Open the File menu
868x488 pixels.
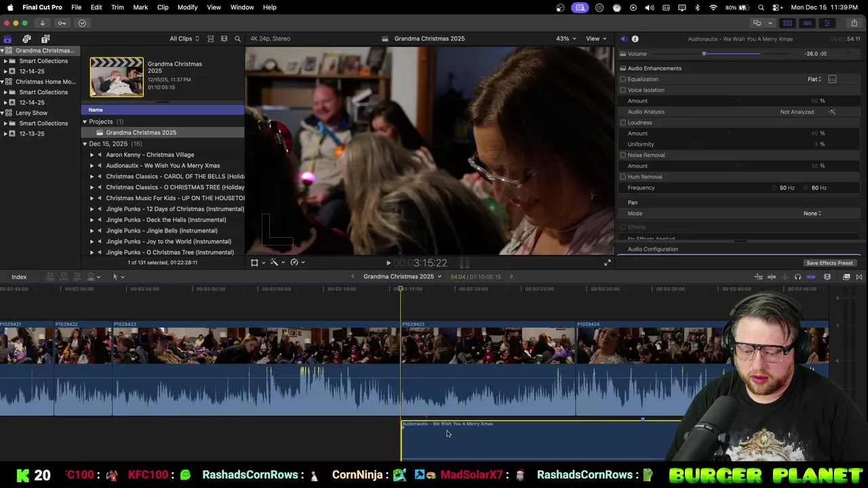[x=77, y=7]
